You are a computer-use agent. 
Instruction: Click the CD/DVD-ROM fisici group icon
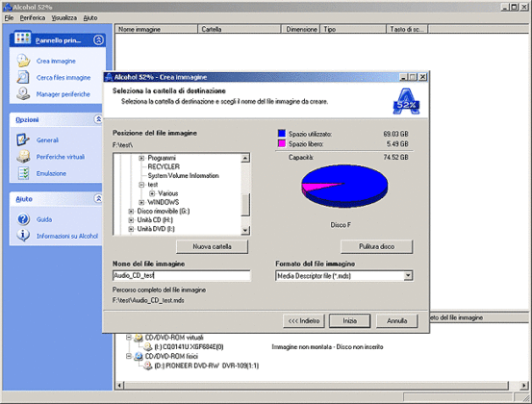click(139, 356)
